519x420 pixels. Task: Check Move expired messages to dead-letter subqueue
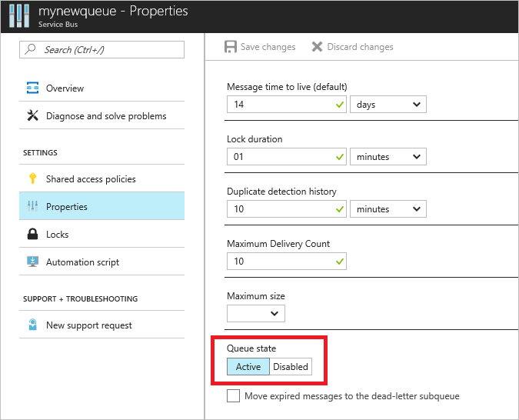pos(233,396)
